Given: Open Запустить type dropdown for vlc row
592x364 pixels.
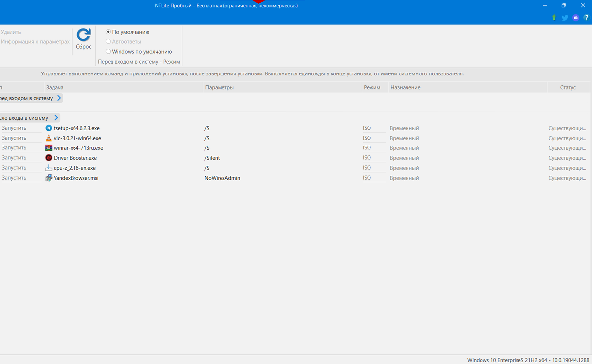Looking at the screenshot, I should 21,138.
